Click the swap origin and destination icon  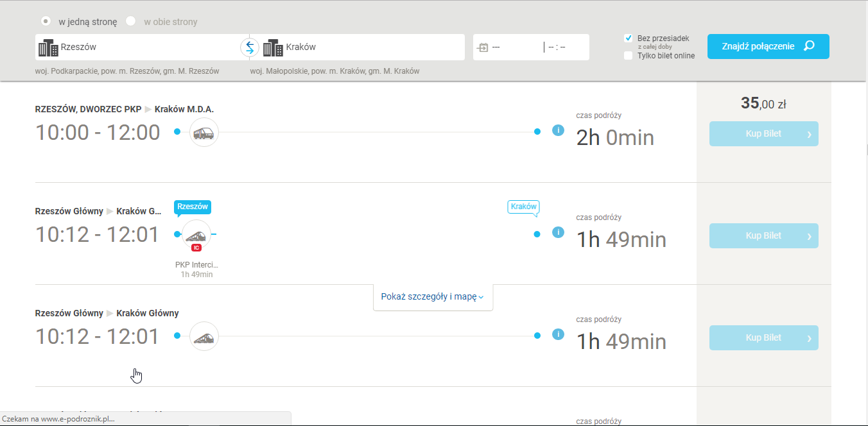click(249, 47)
